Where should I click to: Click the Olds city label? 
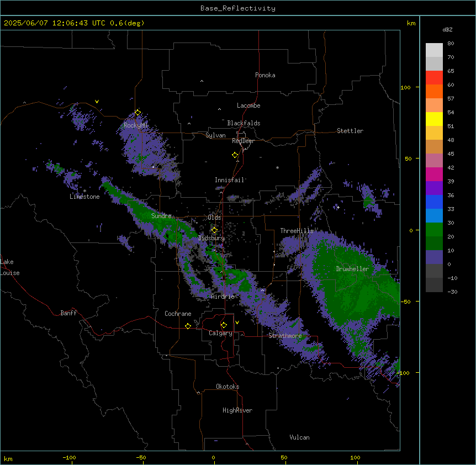tap(214, 218)
